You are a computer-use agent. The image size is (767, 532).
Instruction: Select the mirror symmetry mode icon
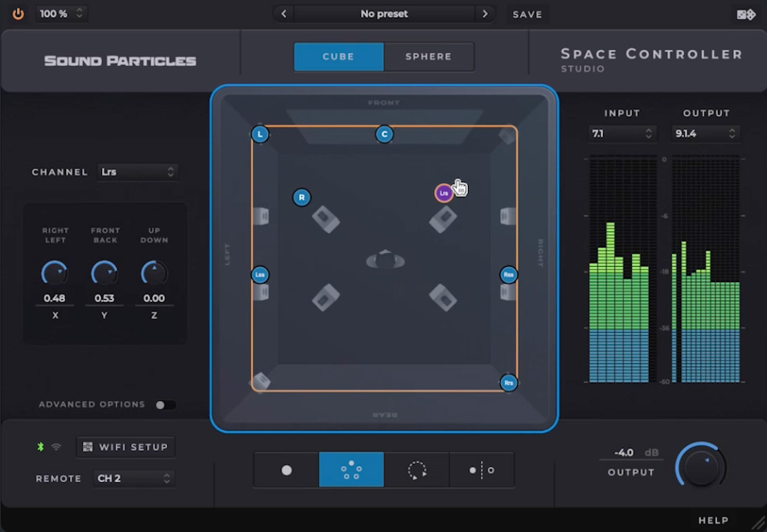(x=482, y=470)
